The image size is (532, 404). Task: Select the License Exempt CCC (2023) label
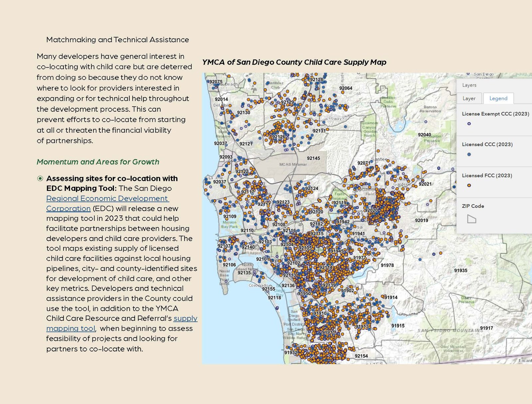[x=495, y=114]
